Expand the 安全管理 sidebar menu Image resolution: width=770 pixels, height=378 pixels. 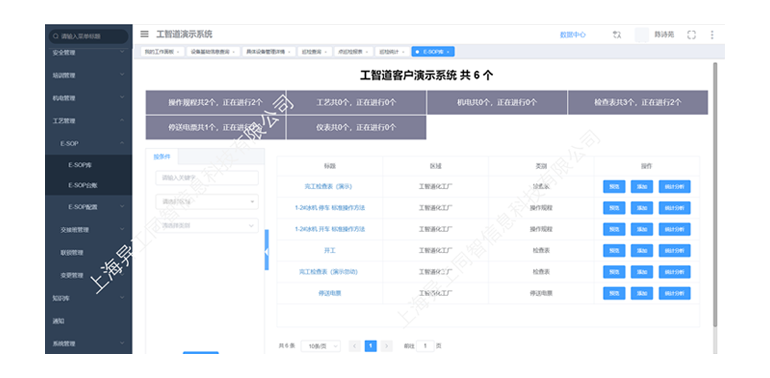tap(88, 53)
